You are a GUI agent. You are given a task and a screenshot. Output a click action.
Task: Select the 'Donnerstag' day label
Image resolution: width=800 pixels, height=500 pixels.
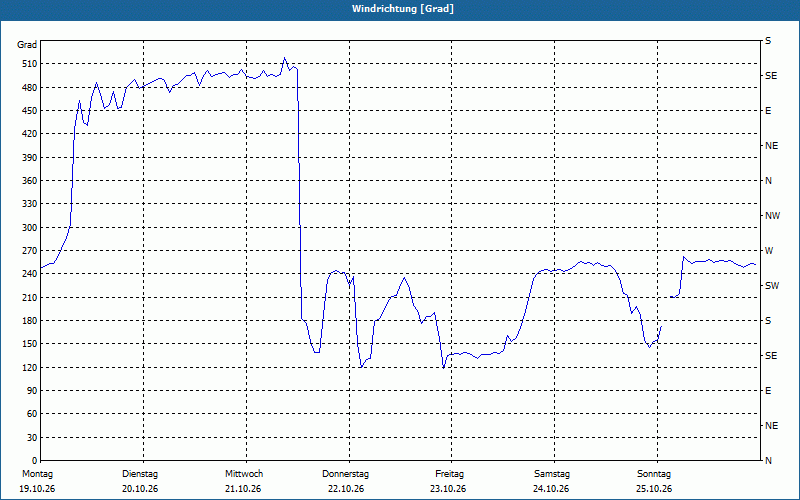(345, 474)
